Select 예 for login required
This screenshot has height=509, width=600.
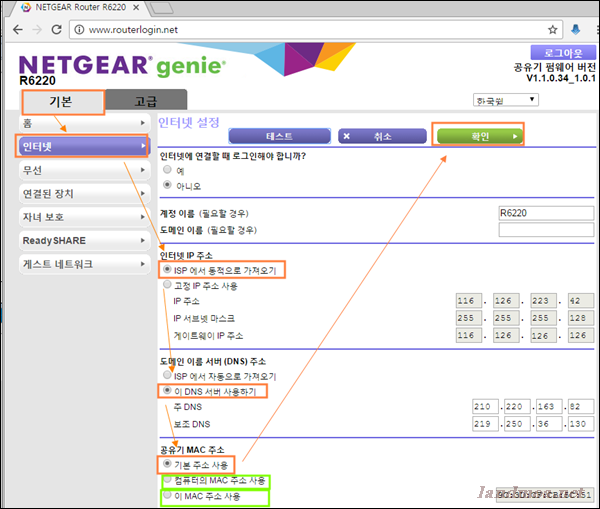pos(167,169)
